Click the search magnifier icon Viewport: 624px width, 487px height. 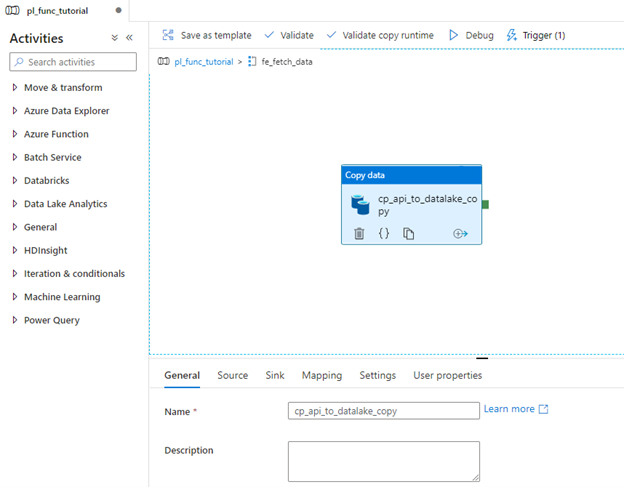point(19,62)
